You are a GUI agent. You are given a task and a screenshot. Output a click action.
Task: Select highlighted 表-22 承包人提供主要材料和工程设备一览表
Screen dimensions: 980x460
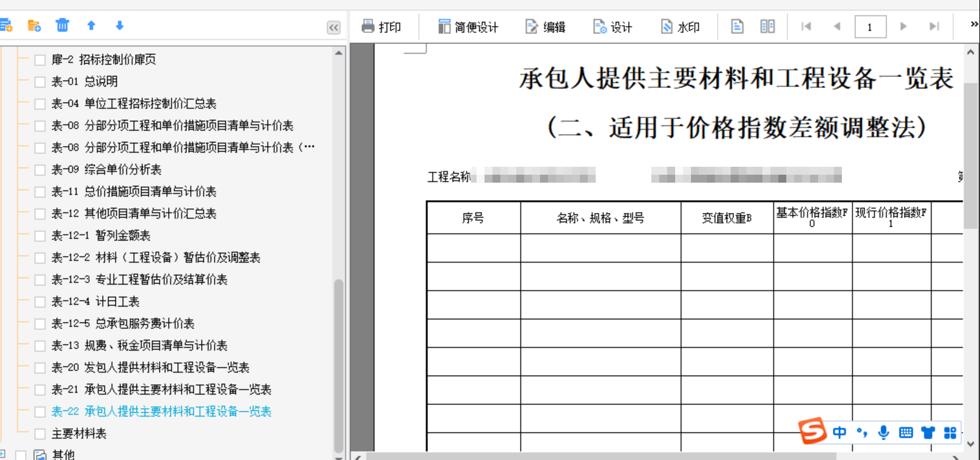pos(161,411)
